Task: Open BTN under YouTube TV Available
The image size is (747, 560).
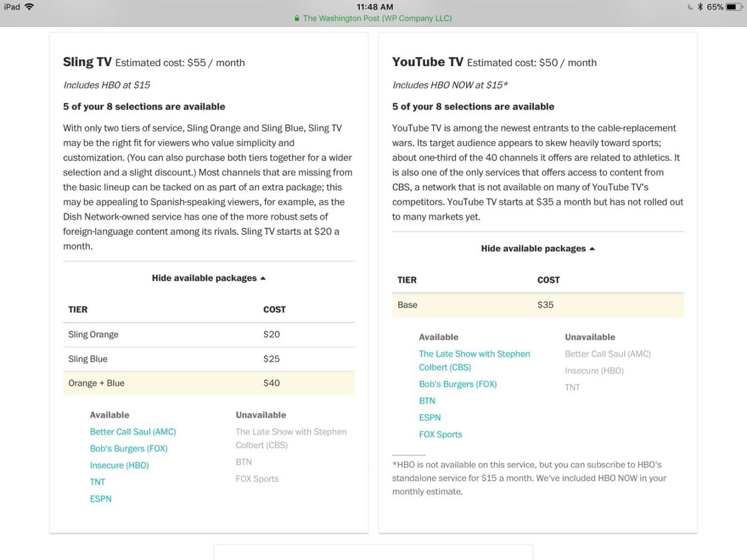Action: [x=427, y=401]
